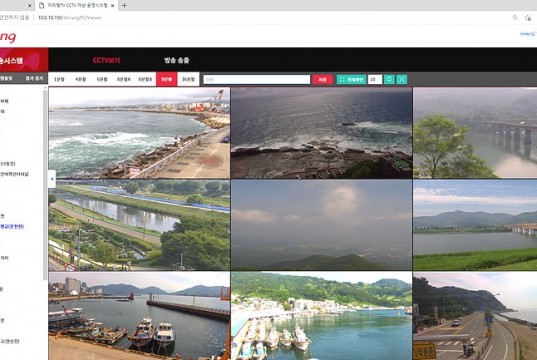Switch to the 36분할 layout tab
The image size is (537, 360).
coord(188,79)
